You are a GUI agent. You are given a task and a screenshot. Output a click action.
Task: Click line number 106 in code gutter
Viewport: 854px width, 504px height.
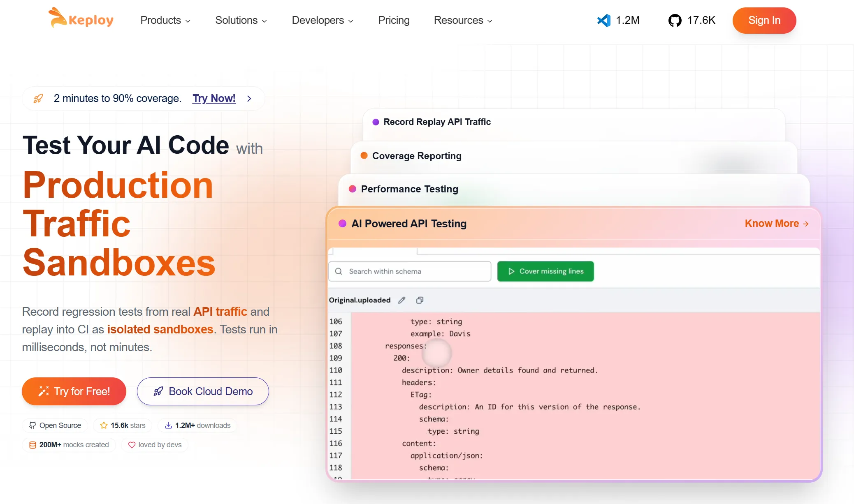(x=336, y=321)
